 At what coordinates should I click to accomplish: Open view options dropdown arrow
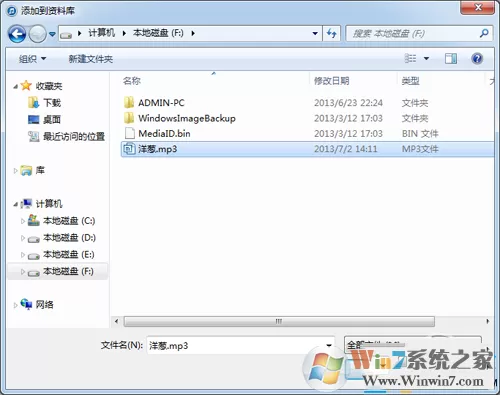[426, 59]
